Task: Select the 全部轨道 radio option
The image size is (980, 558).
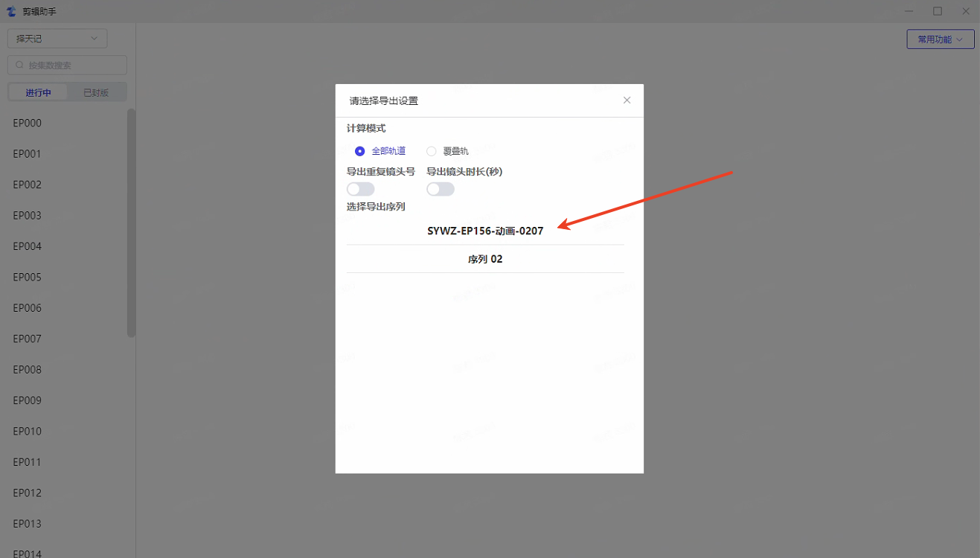Action: click(x=360, y=151)
